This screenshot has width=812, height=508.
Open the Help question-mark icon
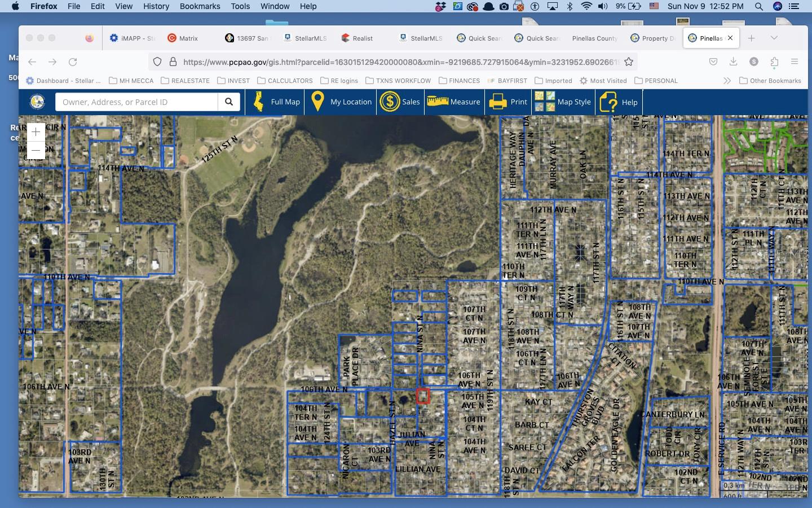(609, 102)
